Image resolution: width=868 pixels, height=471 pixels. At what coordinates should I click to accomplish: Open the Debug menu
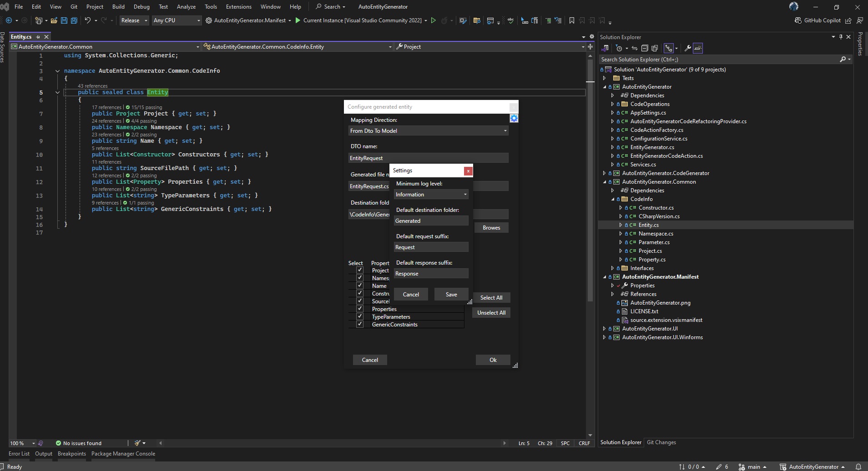click(141, 7)
